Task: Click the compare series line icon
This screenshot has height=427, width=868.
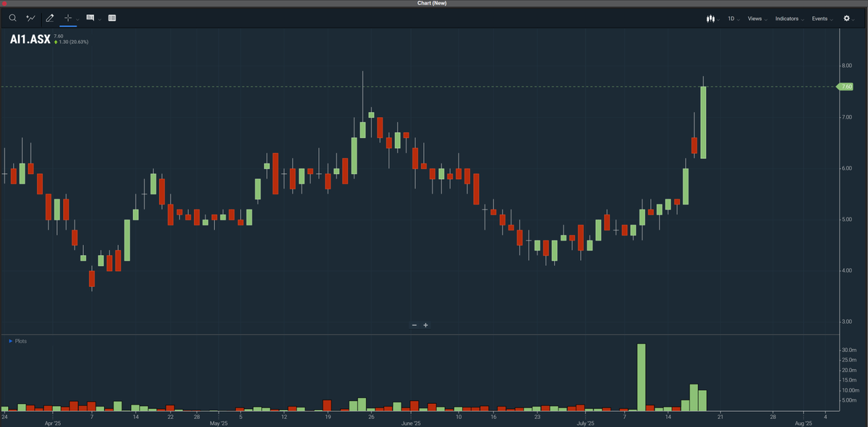Action: (x=30, y=18)
